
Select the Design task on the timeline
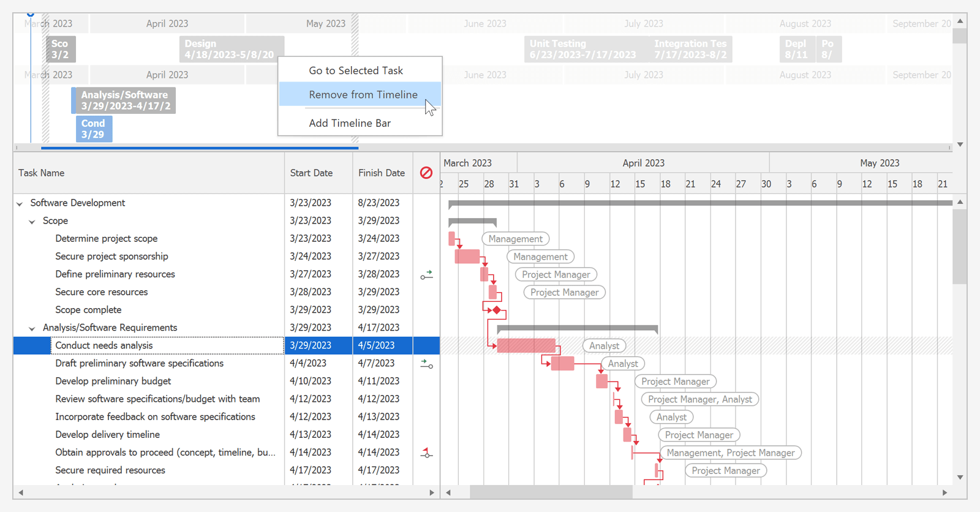pyautogui.click(x=231, y=49)
